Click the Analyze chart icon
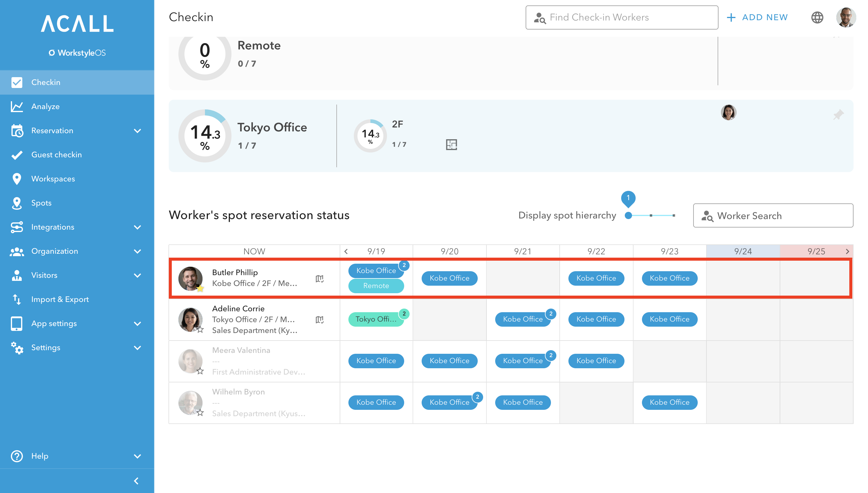Image resolution: width=868 pixels, height=493 pixels. [x=17, y=106]
